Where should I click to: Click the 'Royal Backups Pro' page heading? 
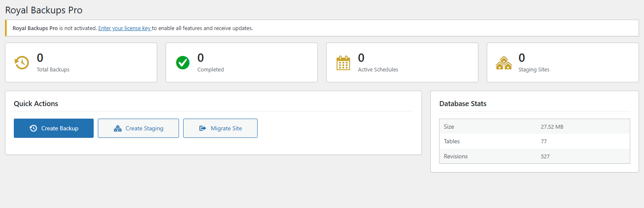coord(44,10)
